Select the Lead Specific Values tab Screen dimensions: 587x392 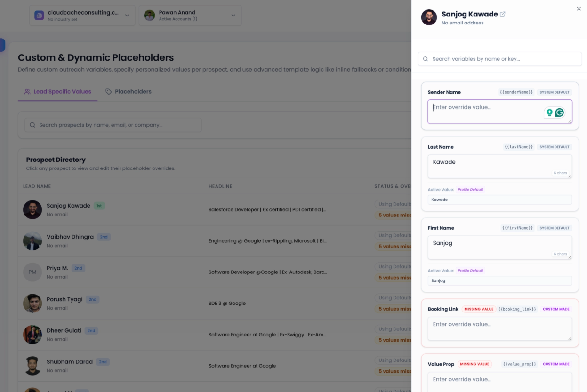[58, 92]
